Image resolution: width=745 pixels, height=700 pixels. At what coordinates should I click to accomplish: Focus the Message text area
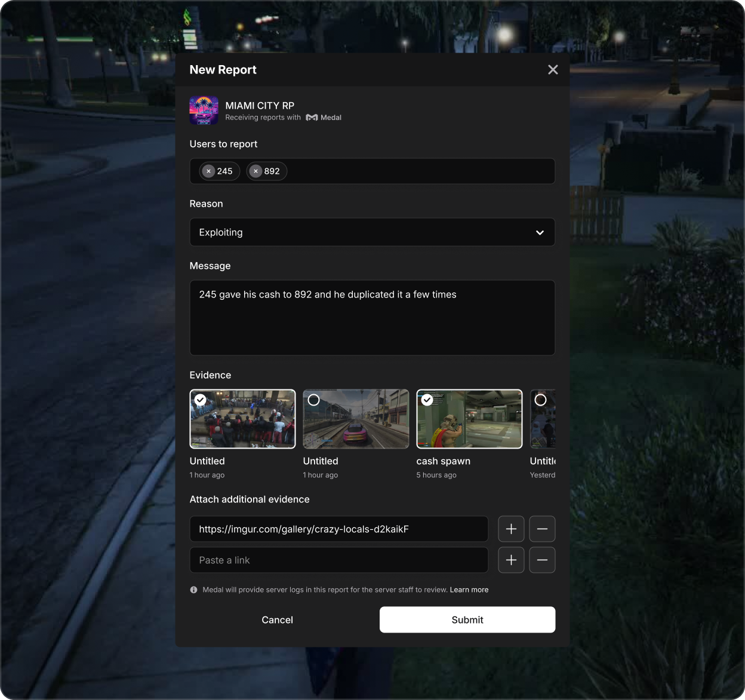click(372, 318)
